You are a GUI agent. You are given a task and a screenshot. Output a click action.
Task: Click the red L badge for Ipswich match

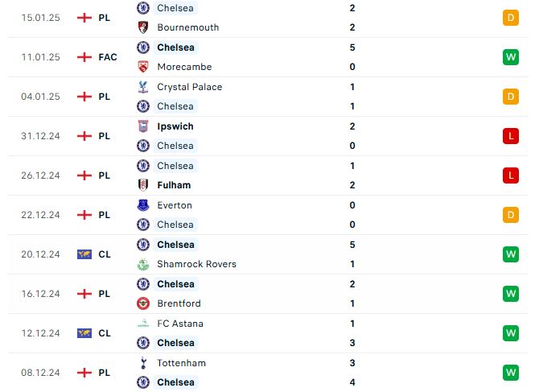tap(510, 136)
